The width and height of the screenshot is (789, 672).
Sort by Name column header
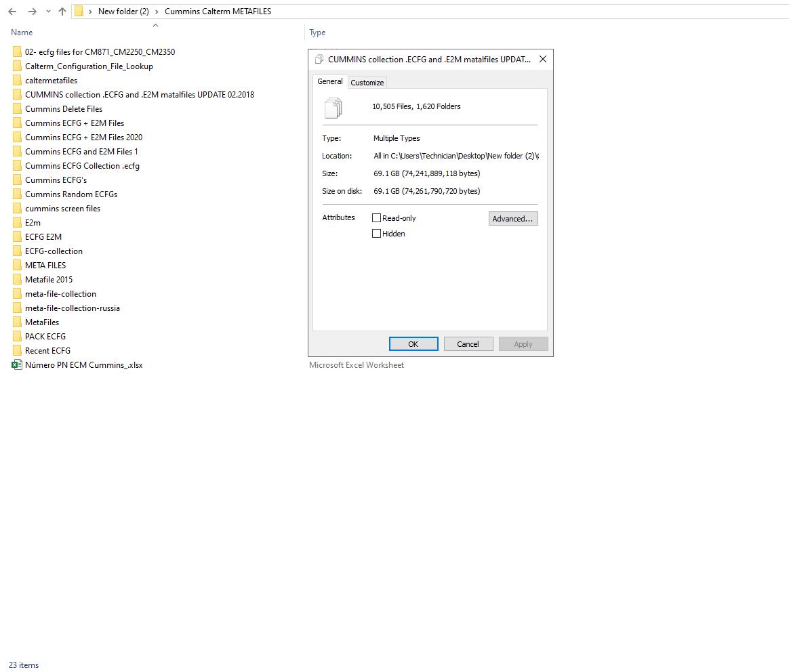tap(22, 33)
